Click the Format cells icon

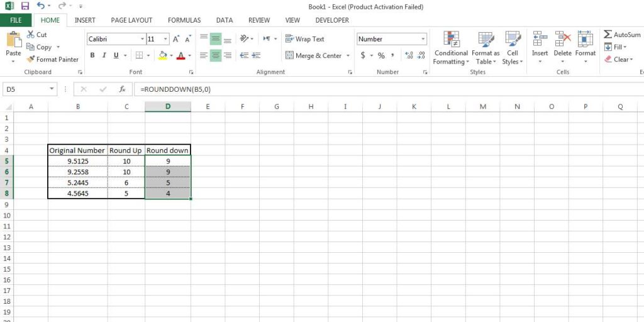point(586,38)
